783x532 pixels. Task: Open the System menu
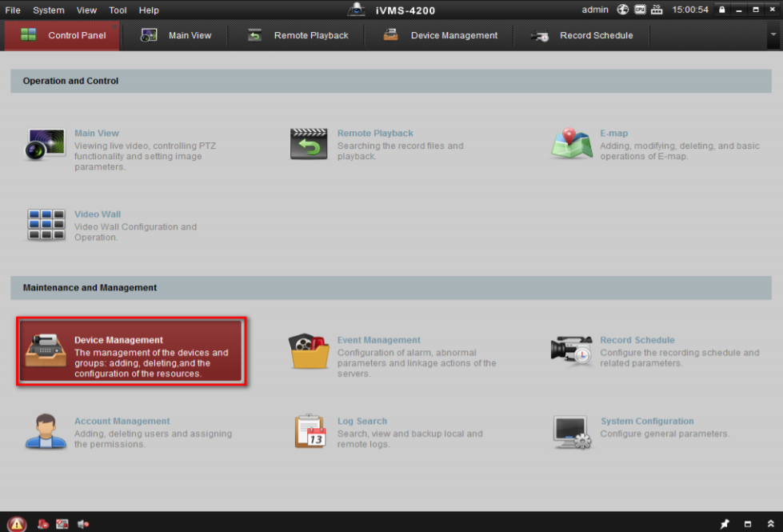coord(49,10)
